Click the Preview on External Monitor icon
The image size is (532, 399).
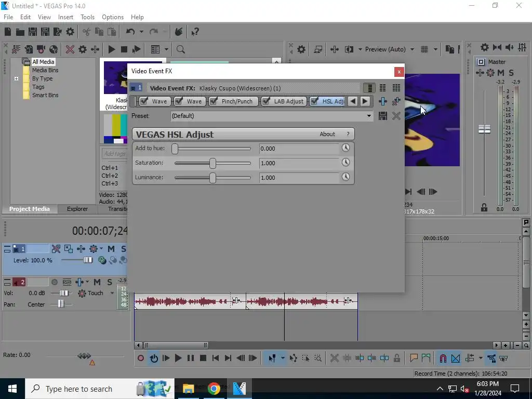(x=318, y=49)
